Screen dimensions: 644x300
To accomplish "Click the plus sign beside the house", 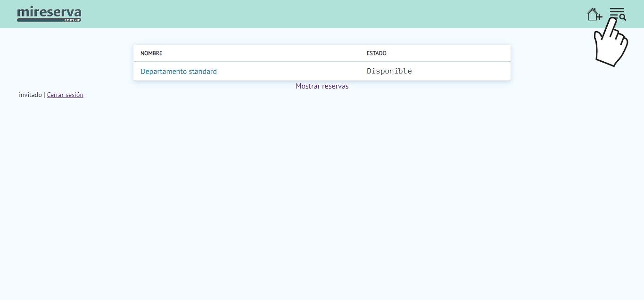I will tap(599, 17).
